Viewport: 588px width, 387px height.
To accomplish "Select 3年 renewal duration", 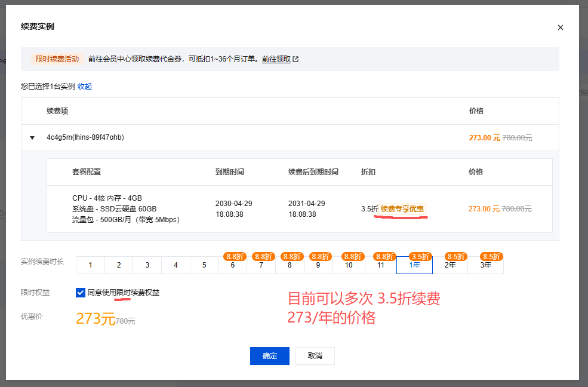I will tap(485, 265).
